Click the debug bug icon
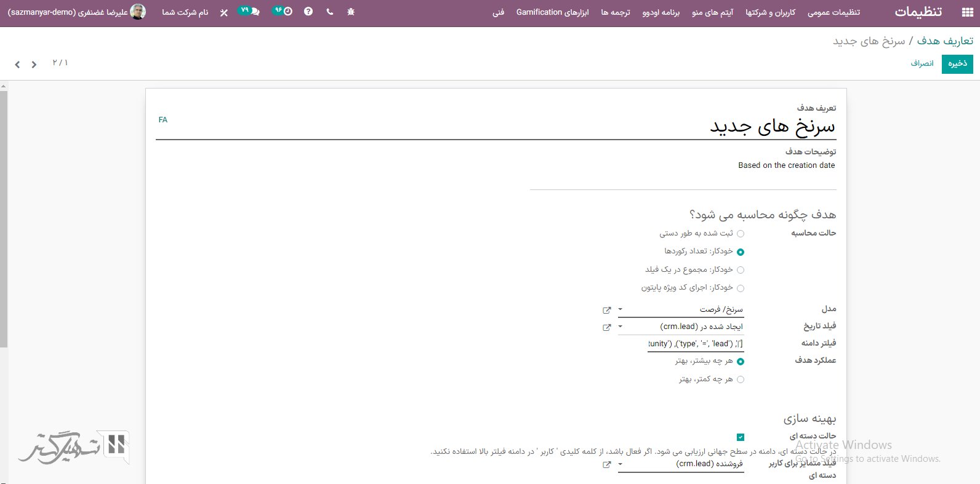This screenshot has width=980, height=484. (351, 12)
